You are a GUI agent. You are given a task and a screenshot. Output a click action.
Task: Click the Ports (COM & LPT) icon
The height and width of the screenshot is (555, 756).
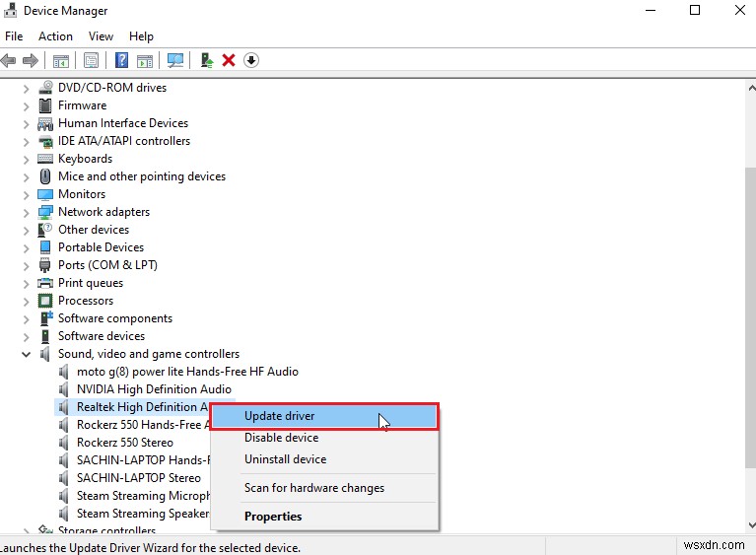(45, 265)
